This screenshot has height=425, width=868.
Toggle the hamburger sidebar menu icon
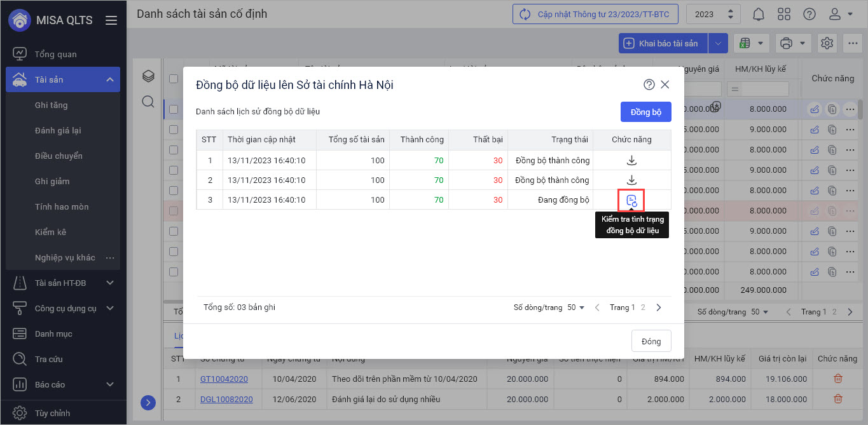pyautogui.click(x=111, y=20)
